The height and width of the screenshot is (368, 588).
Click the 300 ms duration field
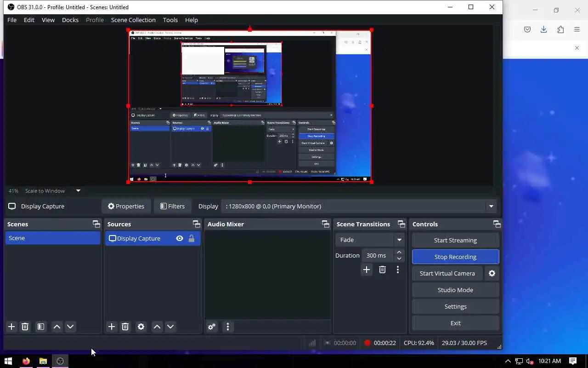[377, 255]
